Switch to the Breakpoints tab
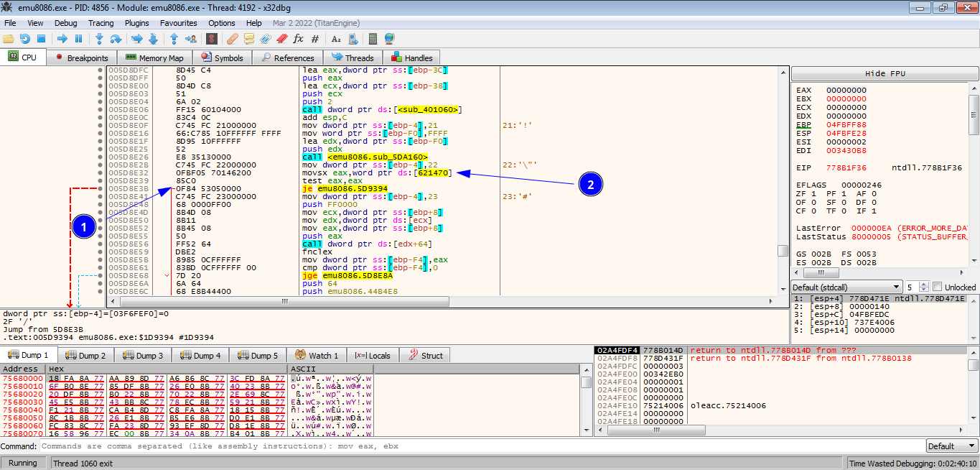This screenshot has height=470, width=980. (81, 58)
